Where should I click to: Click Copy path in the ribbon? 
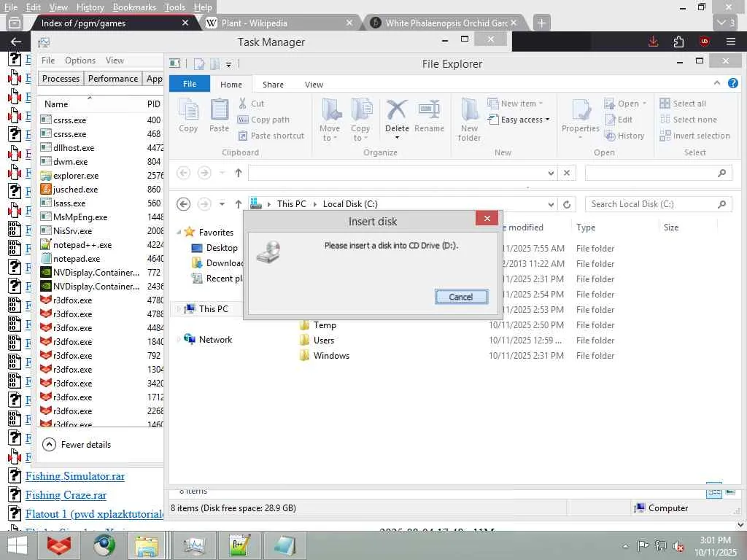pyautogui.click(x=264, y=120)
